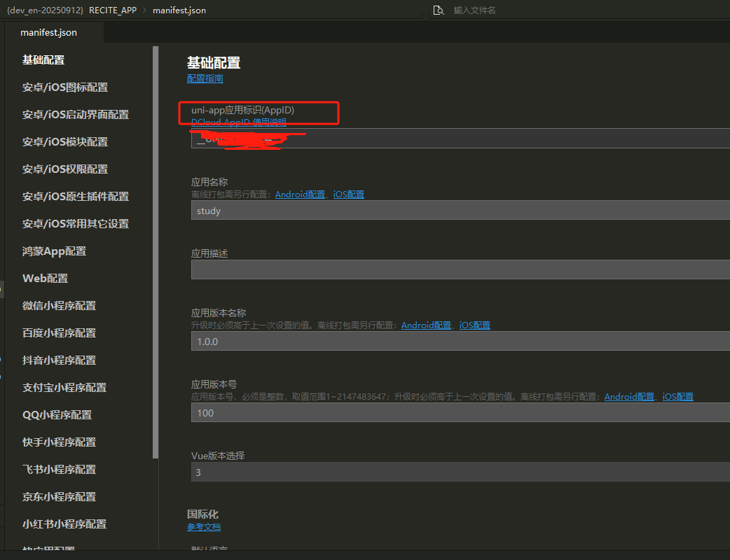This screenshot has width=730, height=560.
Task: Open 微信小程序配置 section
Action: tap(59, 306)
